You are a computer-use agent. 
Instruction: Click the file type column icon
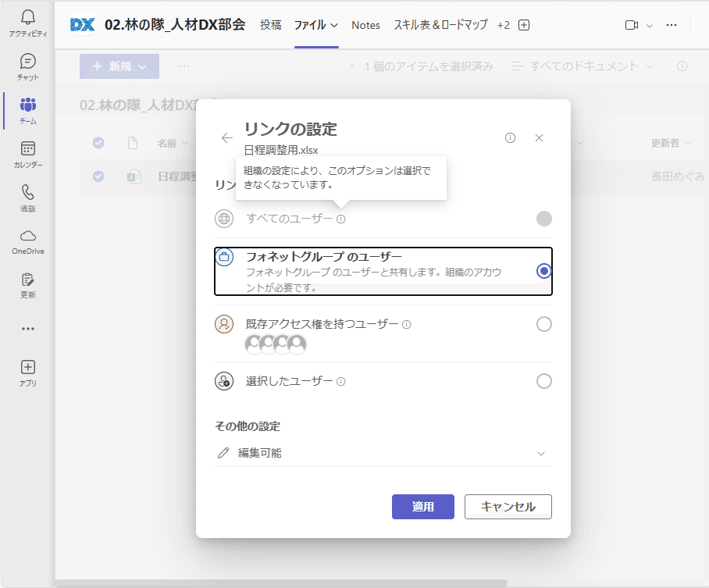(x=133, y=144)
